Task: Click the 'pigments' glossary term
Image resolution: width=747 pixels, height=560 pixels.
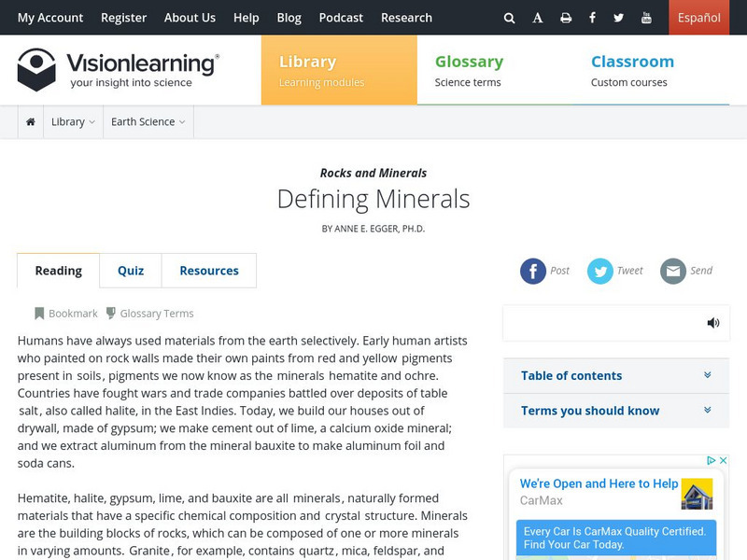Action: click(427, 358)
